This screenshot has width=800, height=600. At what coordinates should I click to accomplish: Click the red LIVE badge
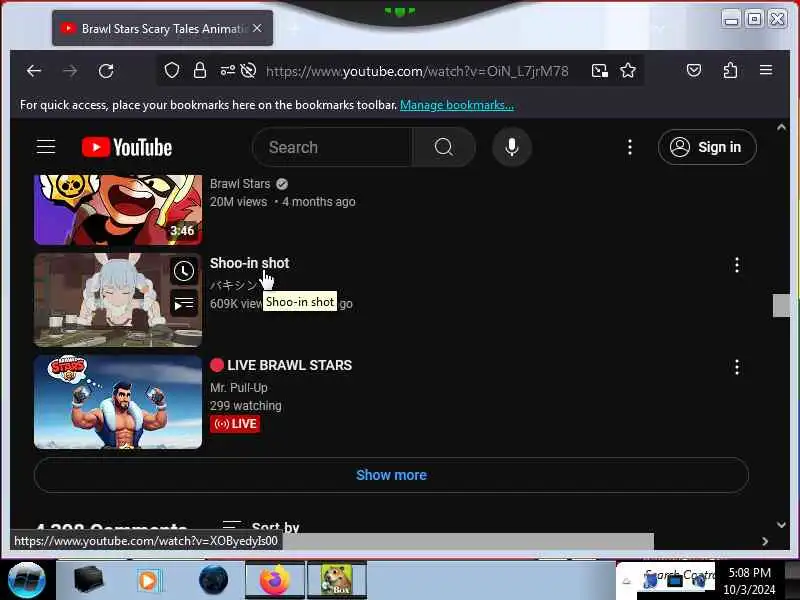[x=235, y=423]
